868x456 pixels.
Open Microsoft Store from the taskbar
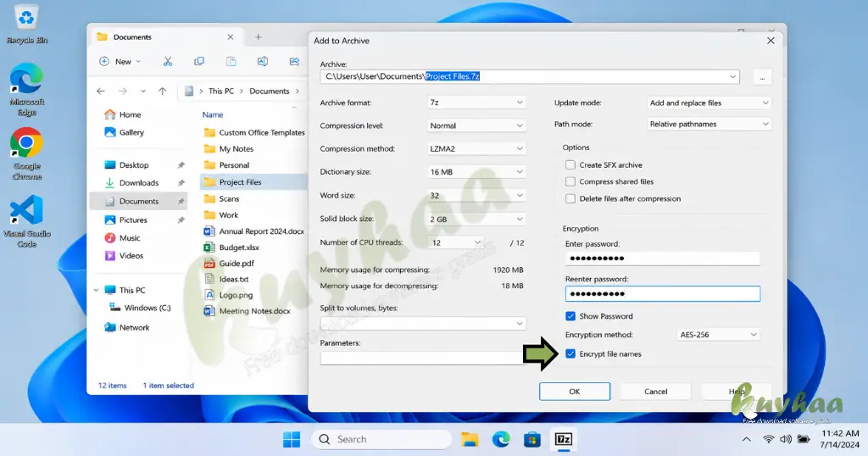532,439
